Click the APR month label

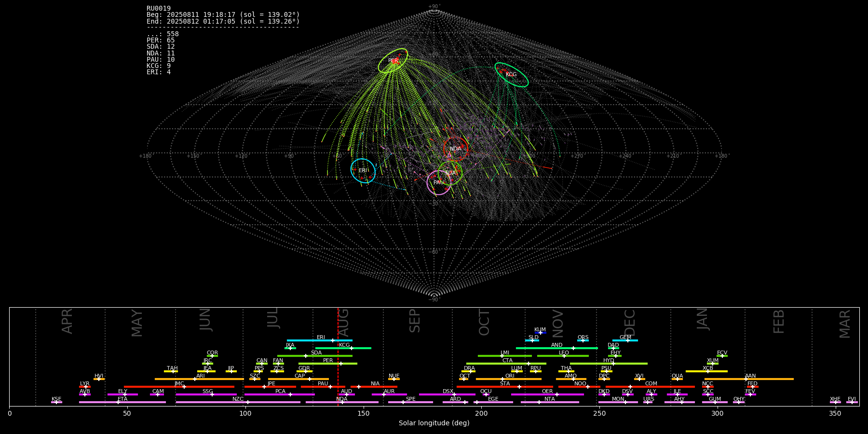(x=68, y=321)
